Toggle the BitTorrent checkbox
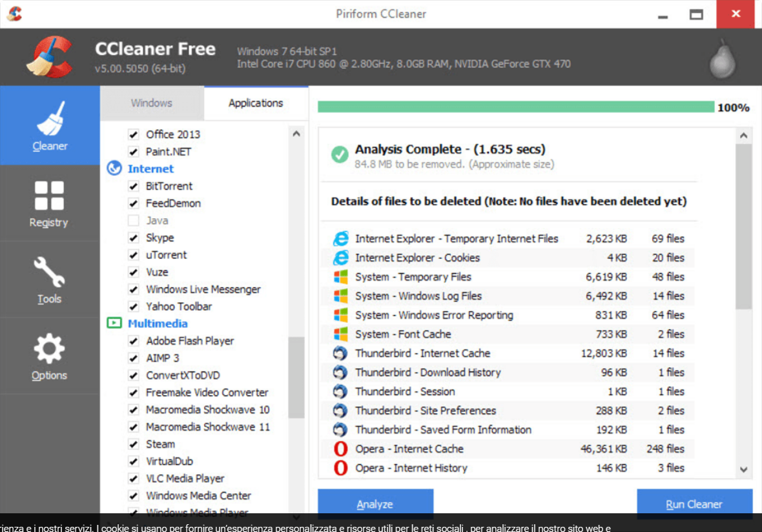This screenshot has width=762, height=532. click(x=134, y=186)
